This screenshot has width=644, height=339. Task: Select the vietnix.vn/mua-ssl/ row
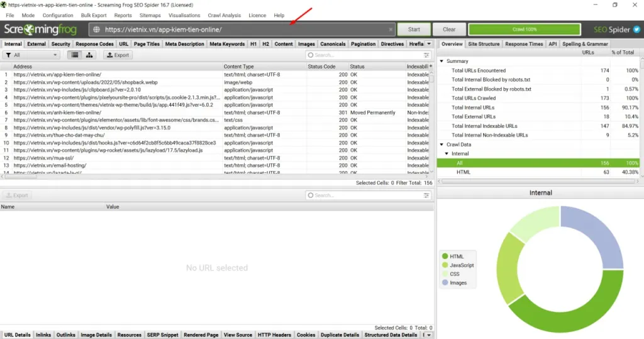(x=214, y=158)
